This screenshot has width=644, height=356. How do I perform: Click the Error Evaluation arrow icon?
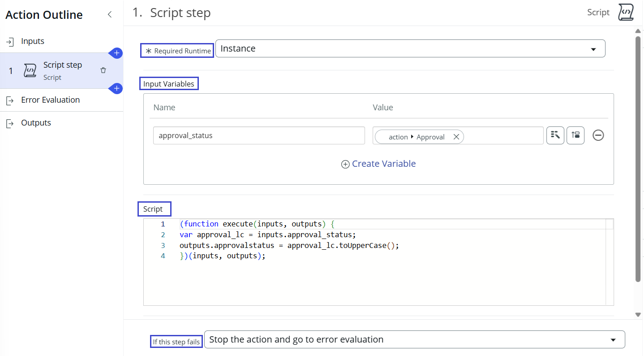(10, 100)
